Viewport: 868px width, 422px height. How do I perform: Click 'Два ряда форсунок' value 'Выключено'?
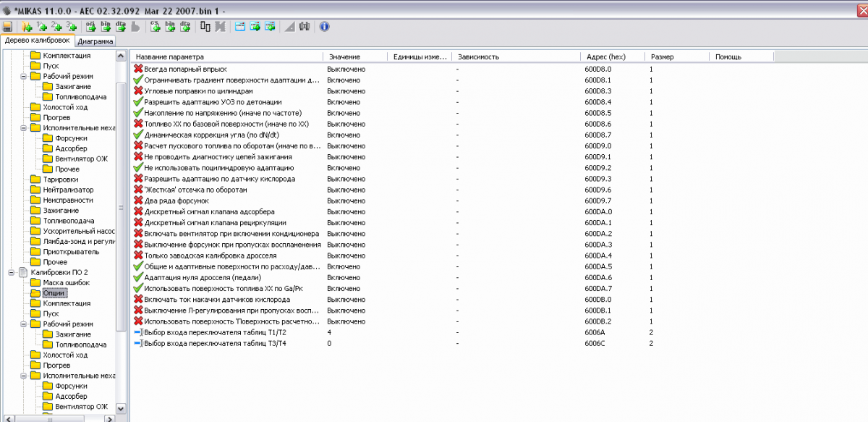(x=346, y=201)
